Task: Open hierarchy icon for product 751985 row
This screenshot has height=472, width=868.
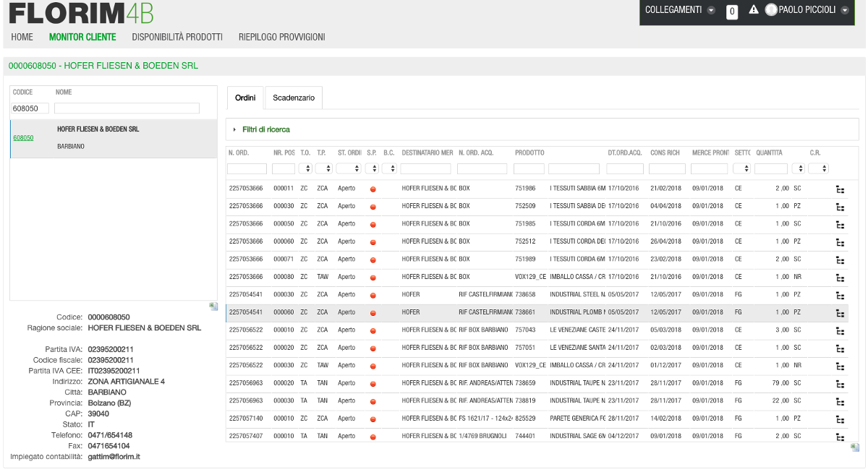Action: (x=840, y=224)
